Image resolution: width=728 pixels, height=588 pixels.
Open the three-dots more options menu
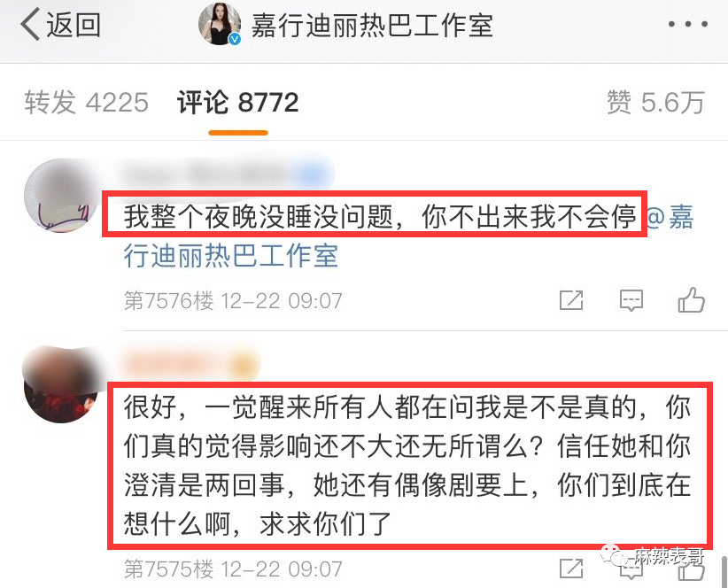(x=687, y=25)
